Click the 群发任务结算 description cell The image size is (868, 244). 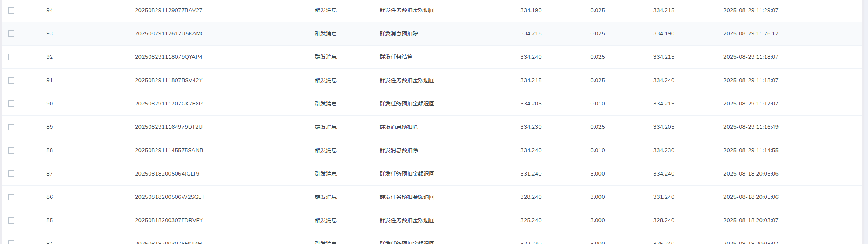pyautogui.click(x=396, y=57)
